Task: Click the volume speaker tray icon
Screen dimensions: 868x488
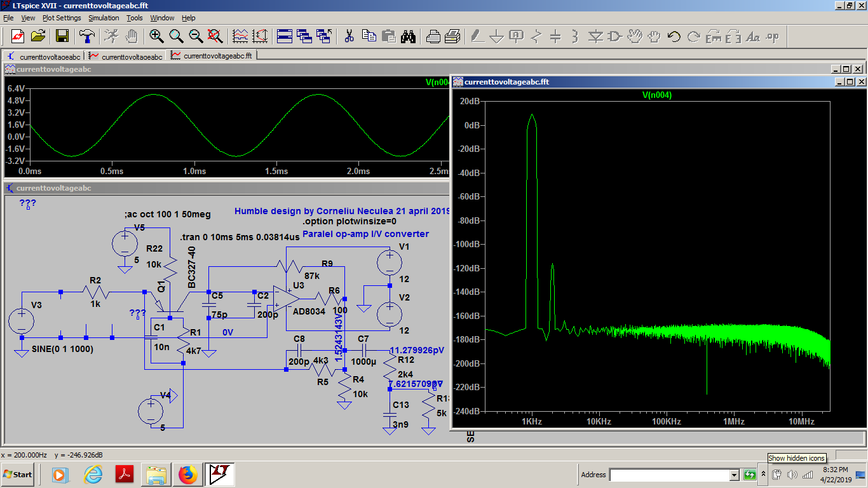Action: coord(792,474)
